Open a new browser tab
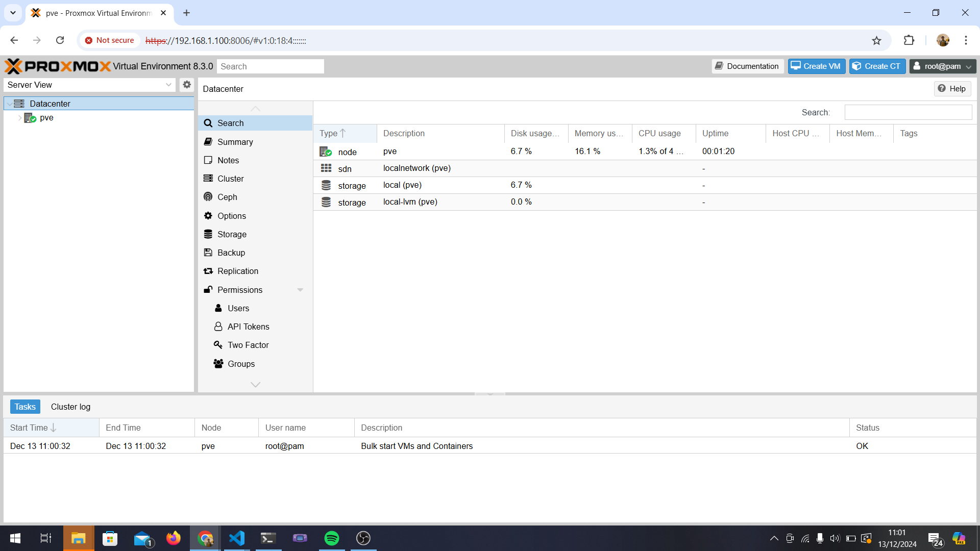 coord(186,13)
